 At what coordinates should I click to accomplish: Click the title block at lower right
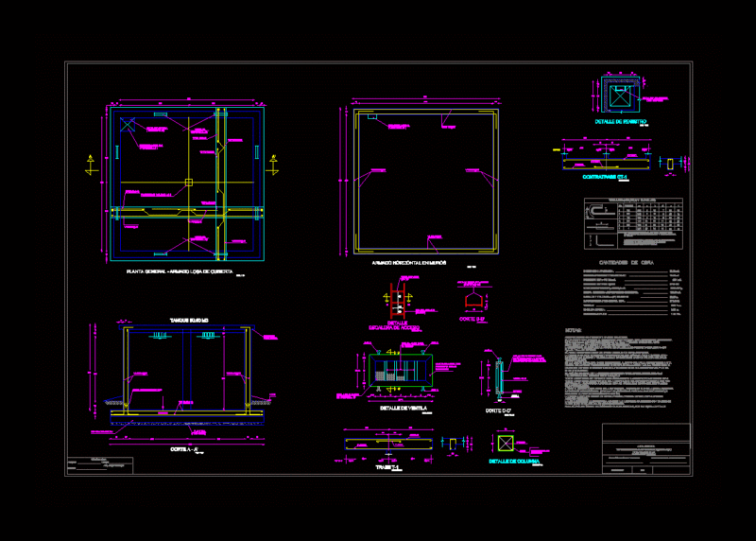pos(646,449)
